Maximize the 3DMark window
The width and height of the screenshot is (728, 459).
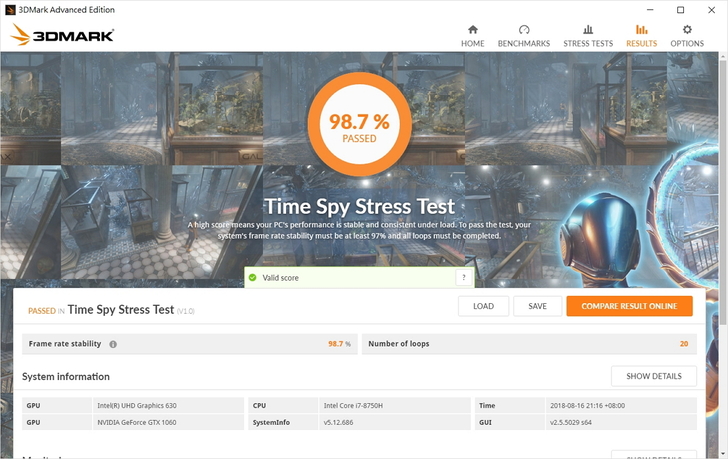[x=680, y=10]
